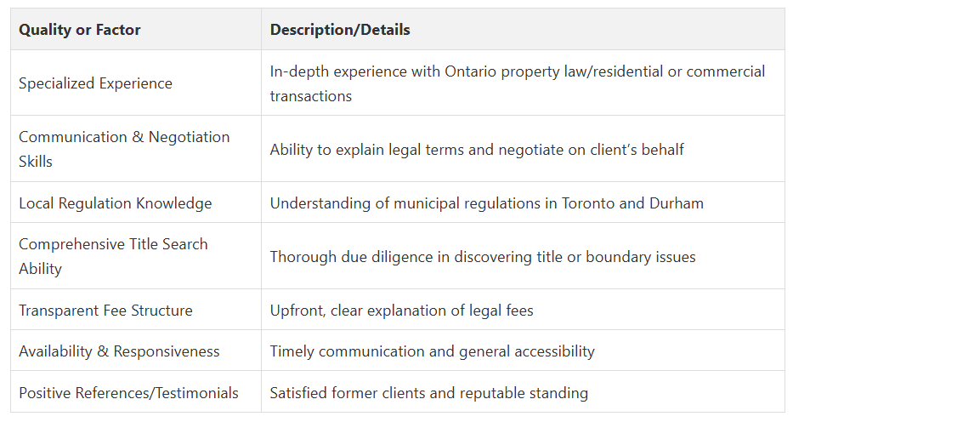980x422 pixels.
Task: Click the "Timely communication and general accessibility" text
Action: (432, 351)
